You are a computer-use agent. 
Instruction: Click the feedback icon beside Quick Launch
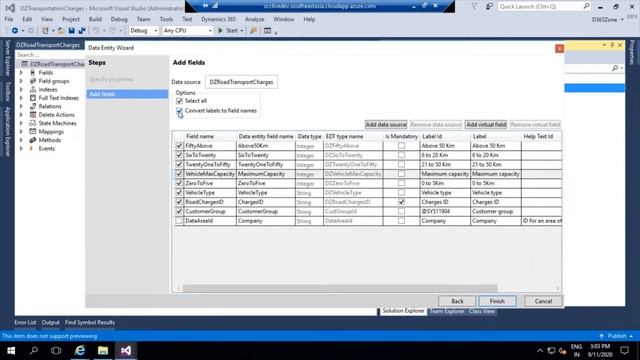pos(489,6)
